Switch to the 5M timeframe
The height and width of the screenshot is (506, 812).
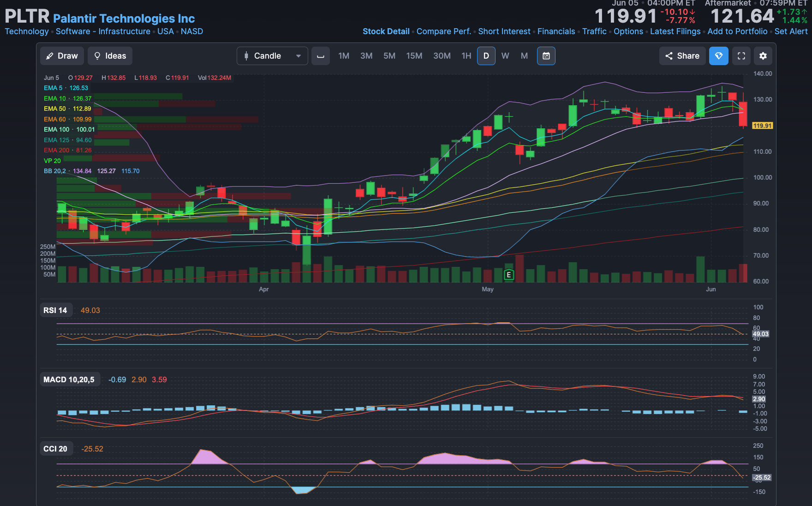(389, 56)
